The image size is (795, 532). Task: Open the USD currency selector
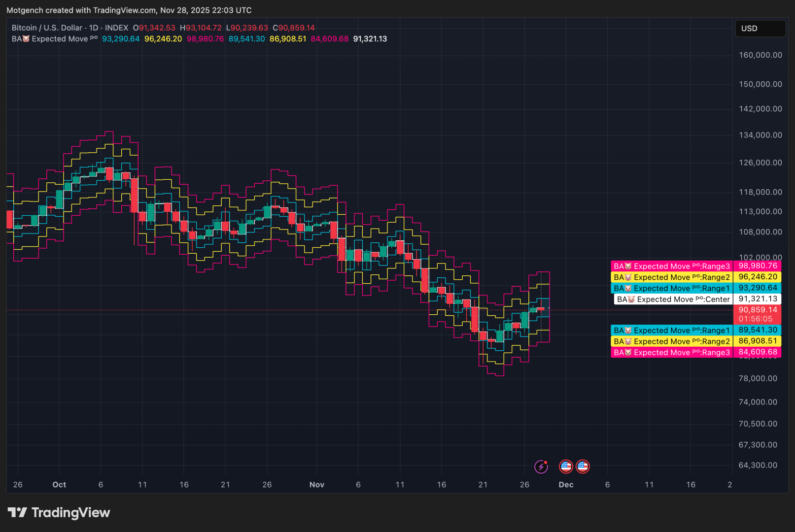pyautogui.click(x=760, y=29)
